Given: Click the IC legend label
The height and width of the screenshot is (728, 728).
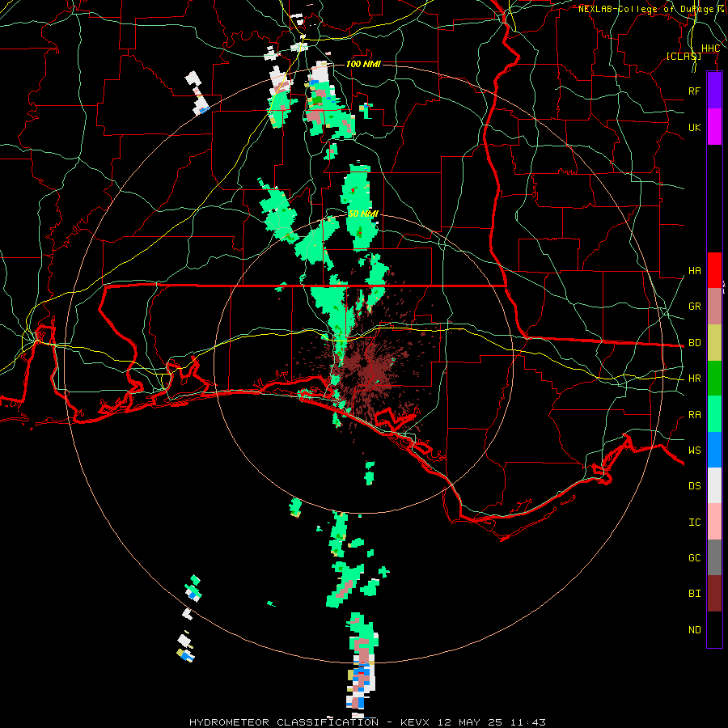Looking at the screenshot, I should [695, 522].
